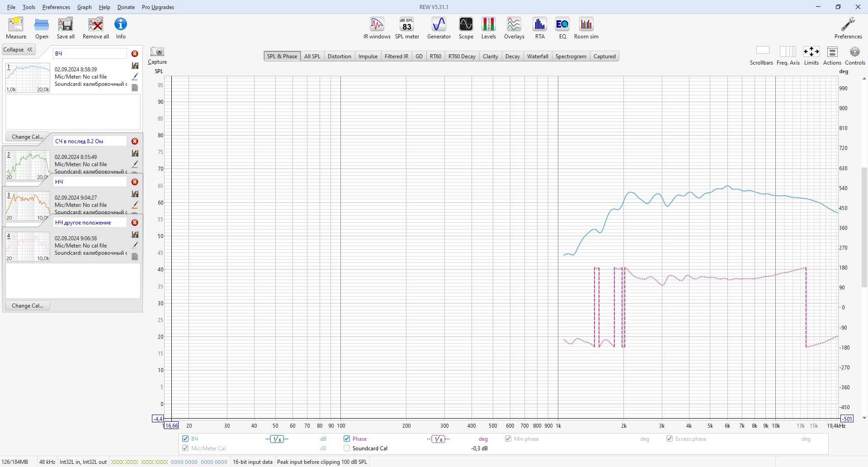Click the Remove all measurements icon
The image size is (868, 467).
tap(96, 28)
